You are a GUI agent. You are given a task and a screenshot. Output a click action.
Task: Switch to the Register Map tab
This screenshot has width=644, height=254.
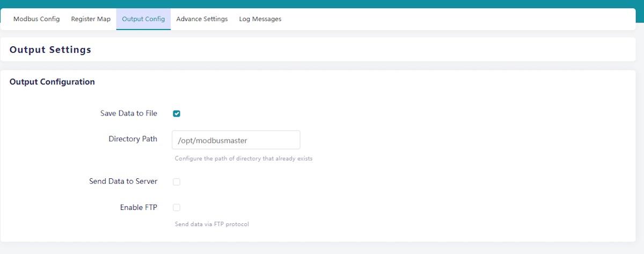point(91,19)
